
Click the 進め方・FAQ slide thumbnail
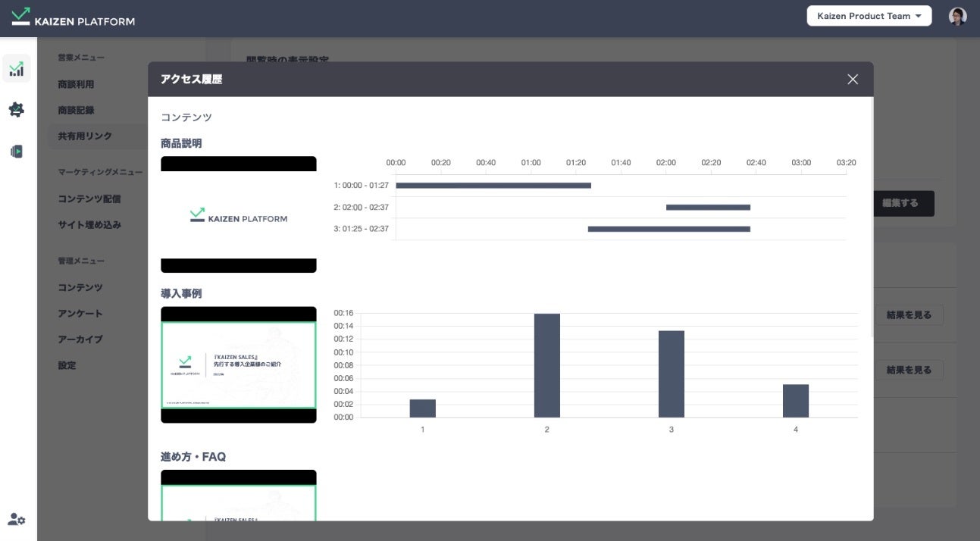[239, 496]
